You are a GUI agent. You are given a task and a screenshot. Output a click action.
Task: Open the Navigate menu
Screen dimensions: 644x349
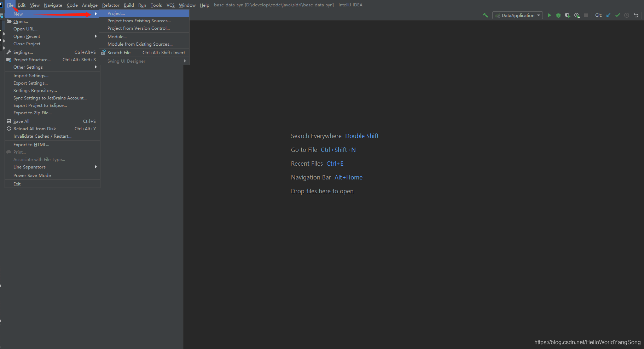[53, 5]
